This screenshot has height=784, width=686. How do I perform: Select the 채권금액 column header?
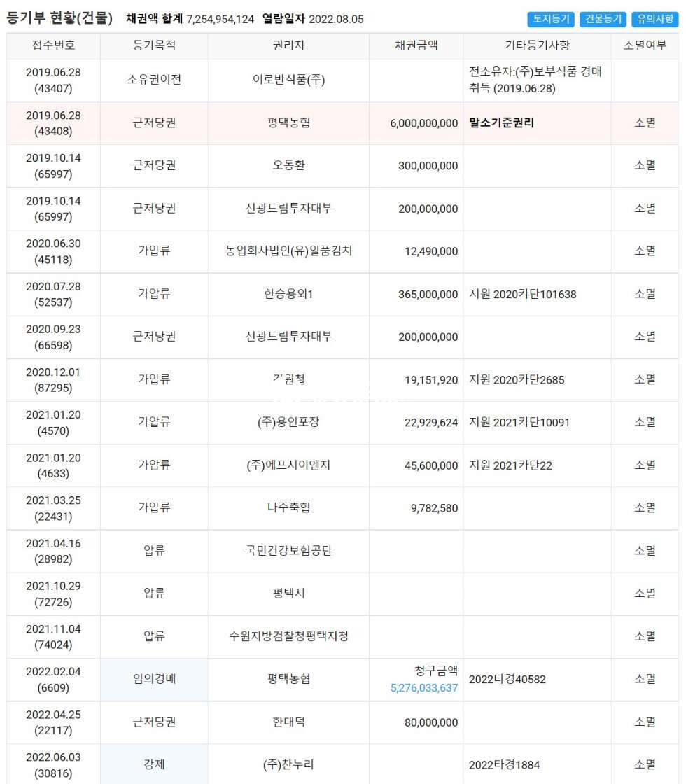[x=416, y=45]
